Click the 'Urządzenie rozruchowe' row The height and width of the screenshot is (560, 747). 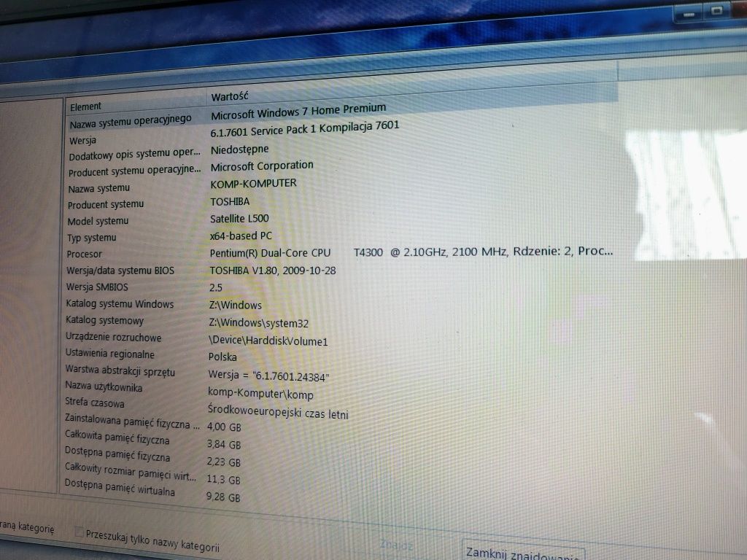click(x=113, y=337)
